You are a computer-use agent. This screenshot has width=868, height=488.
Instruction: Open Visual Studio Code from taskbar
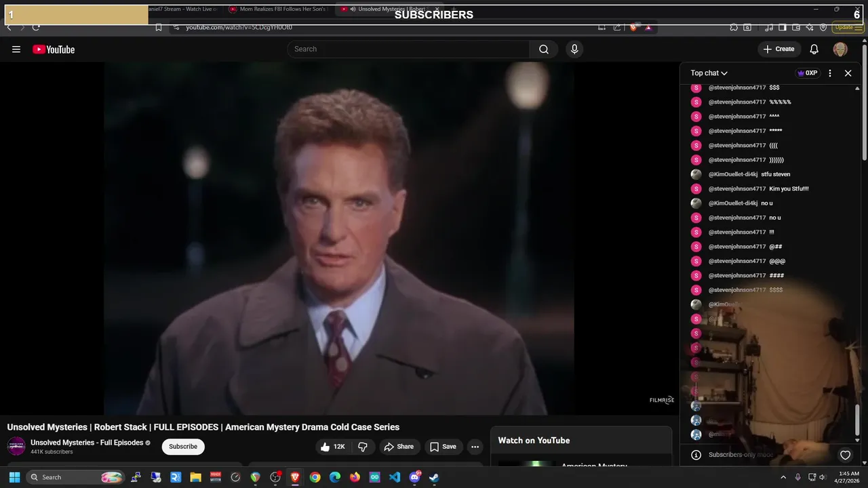[x=395, y=477]
